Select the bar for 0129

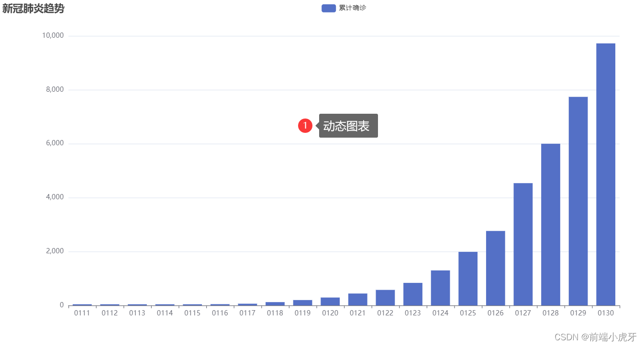tap(578, 201)
